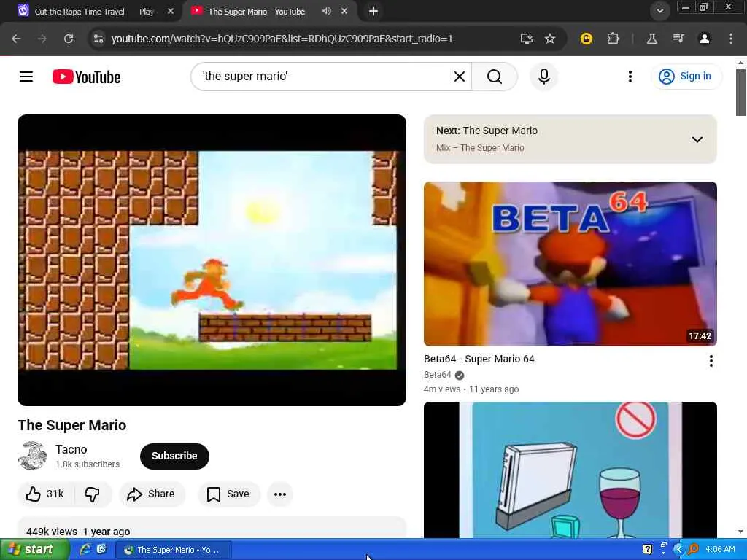Screen dimensions: 747x560
Task: Clear the search box text
Action: (x=460, y=77)
